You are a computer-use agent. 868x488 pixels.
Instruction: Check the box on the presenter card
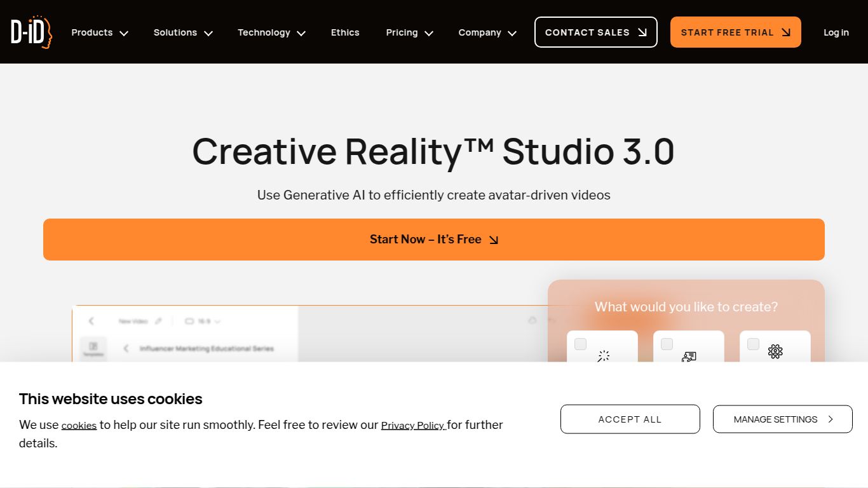coord(667,344)
